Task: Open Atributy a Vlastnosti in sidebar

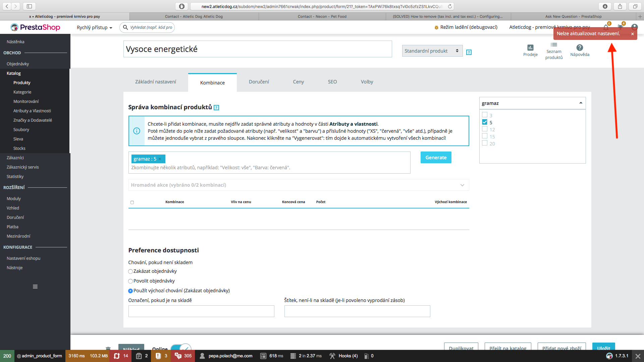Action: click(x=32, y=111)
